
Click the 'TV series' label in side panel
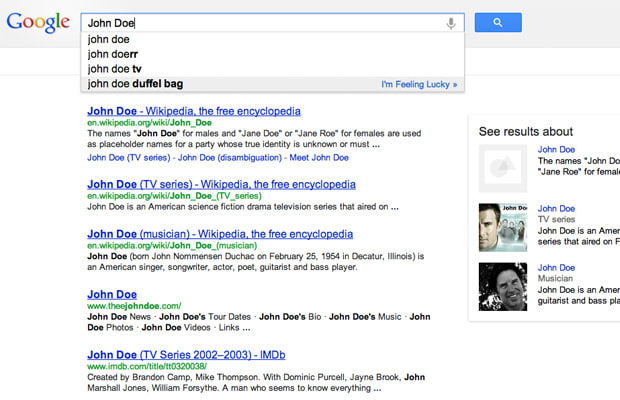tap(556, 219)
